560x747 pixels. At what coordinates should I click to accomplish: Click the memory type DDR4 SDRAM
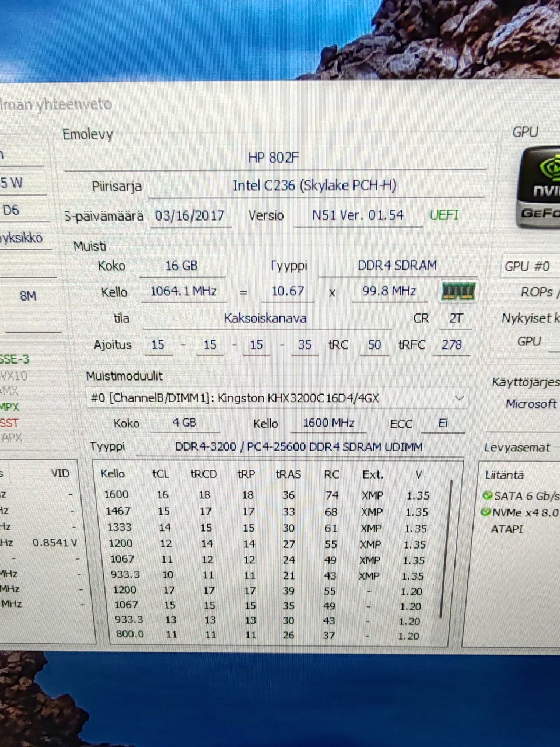click(x=397, y=266)
